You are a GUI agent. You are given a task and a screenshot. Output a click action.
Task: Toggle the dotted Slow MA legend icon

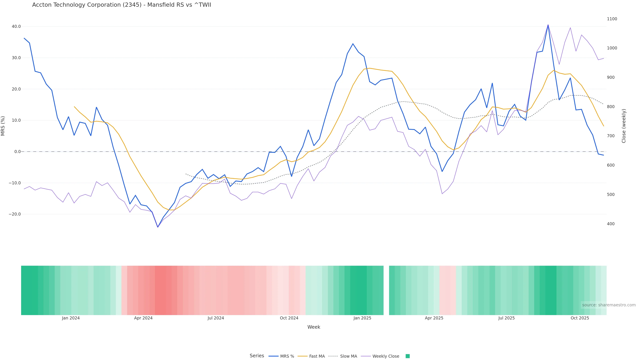coord(333,356)
